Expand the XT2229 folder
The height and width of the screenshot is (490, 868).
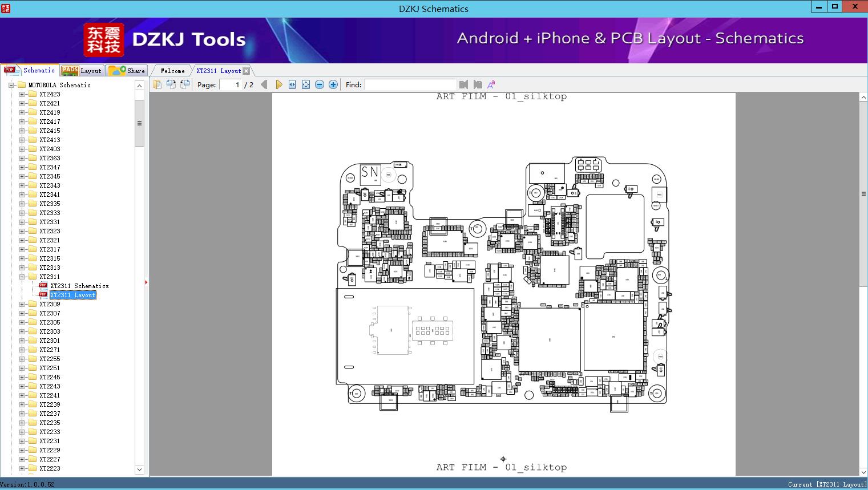(22, 450)
